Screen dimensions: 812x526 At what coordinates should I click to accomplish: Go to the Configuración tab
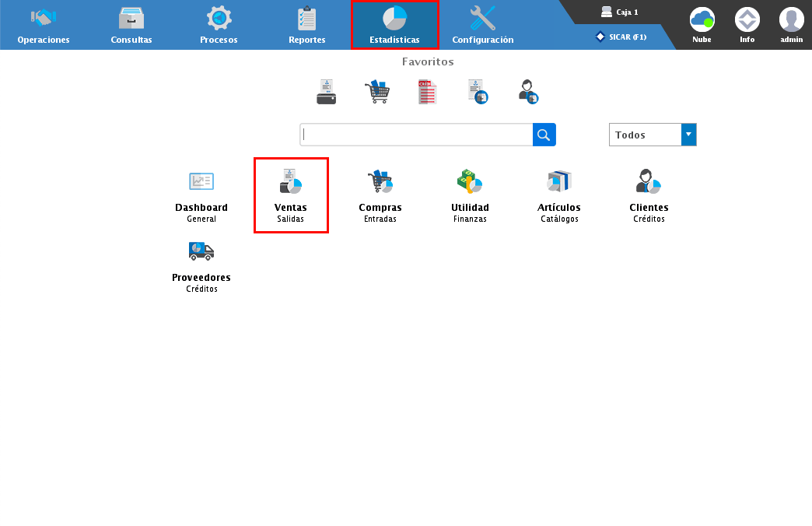(x=483, y=25)
